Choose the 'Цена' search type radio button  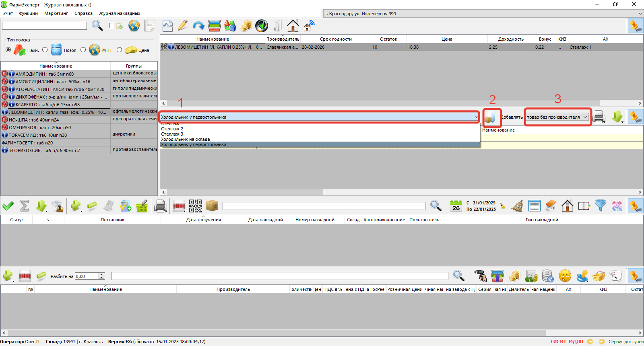pyautogui.click(x=119, y=50)
